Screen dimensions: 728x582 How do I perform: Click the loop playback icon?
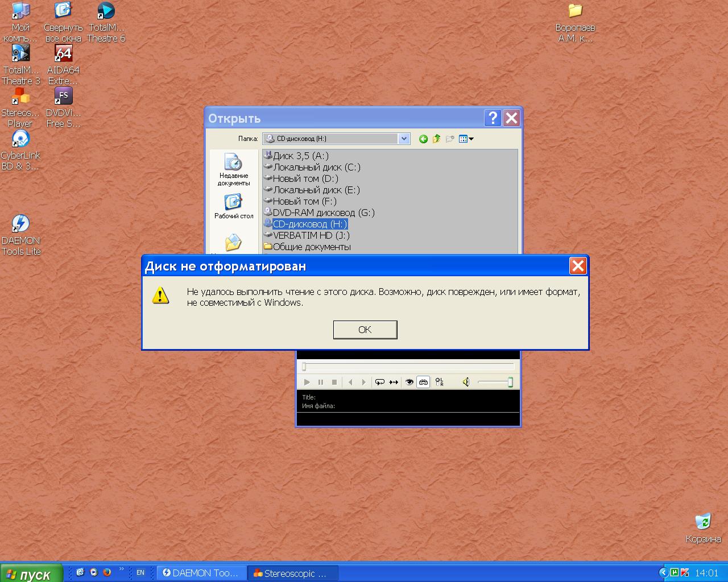click(x=379, y=383)
